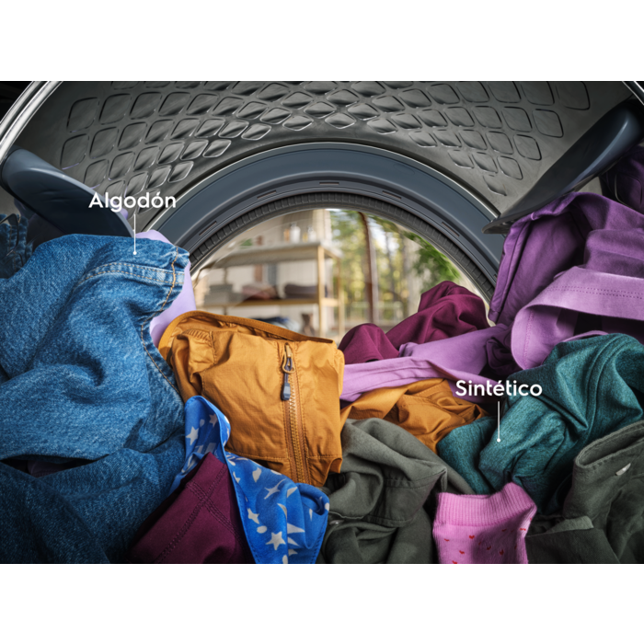Click the Algodón label text
The height and width of the screenshot is (644, 644).
(x=132, y=201)
